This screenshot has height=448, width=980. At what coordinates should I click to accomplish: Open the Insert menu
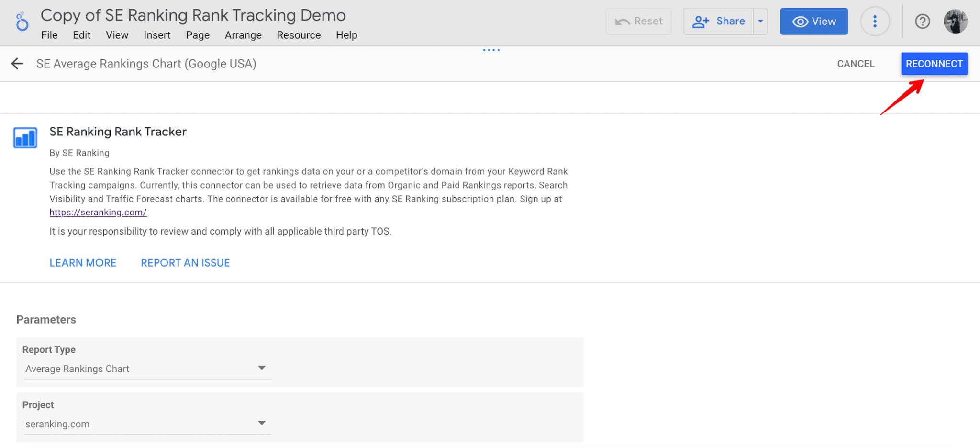(x=157, y=35)
